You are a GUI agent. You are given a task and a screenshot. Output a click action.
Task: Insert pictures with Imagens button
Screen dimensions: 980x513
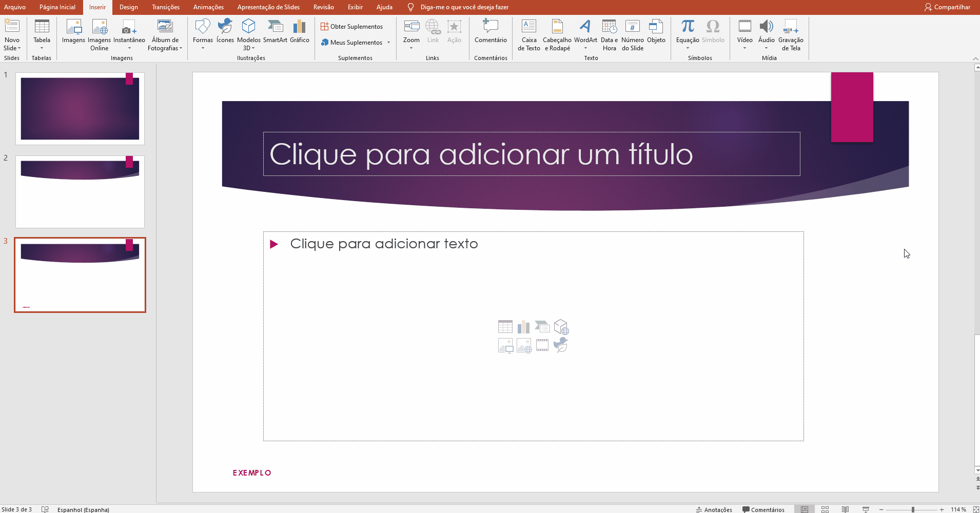[x=73, y=31]
